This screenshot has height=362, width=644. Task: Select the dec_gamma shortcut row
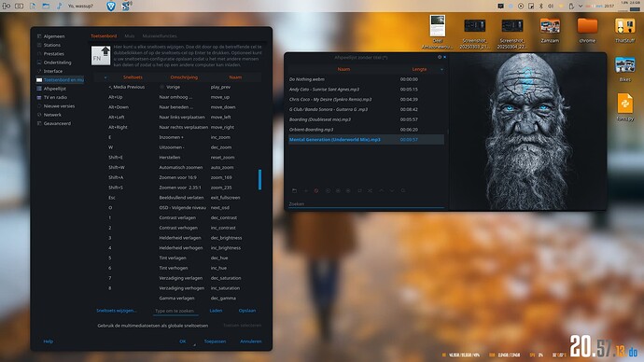pos(176,298)
